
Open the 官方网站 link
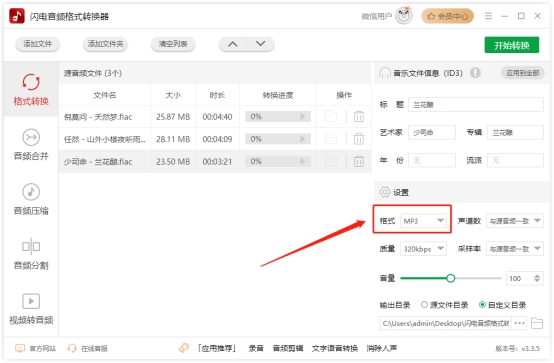pyautogui.click(x=36, y=349)
